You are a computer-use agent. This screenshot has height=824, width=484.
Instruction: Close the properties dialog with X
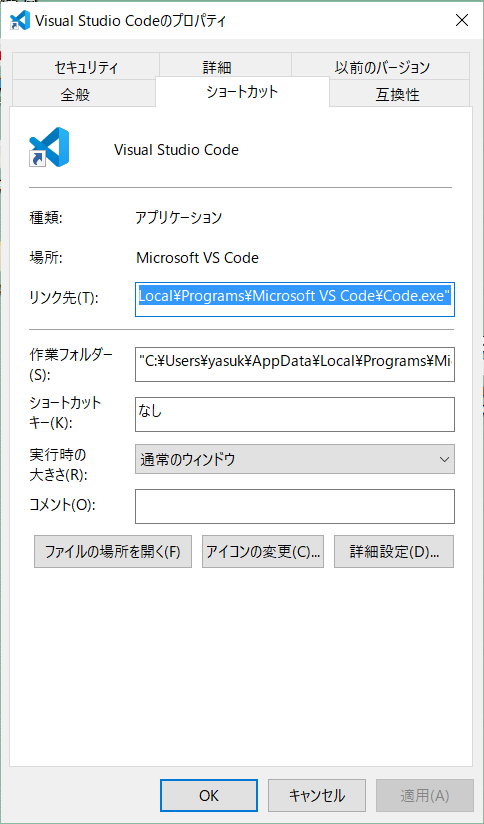click(x=461, y=20)
